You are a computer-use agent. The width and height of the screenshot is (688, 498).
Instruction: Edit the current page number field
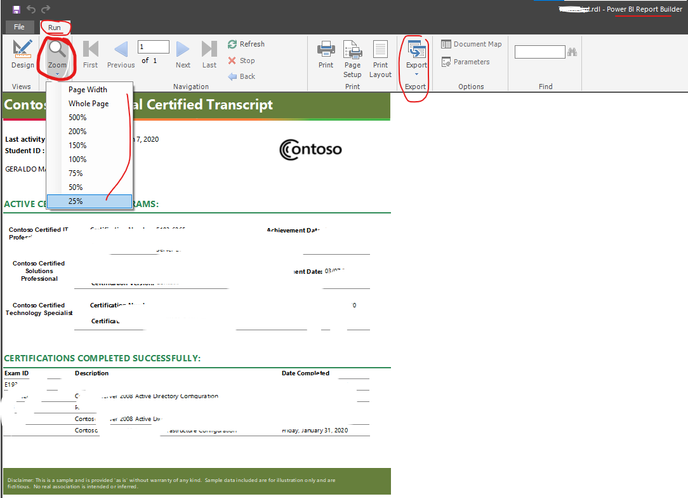click(153, 47)
